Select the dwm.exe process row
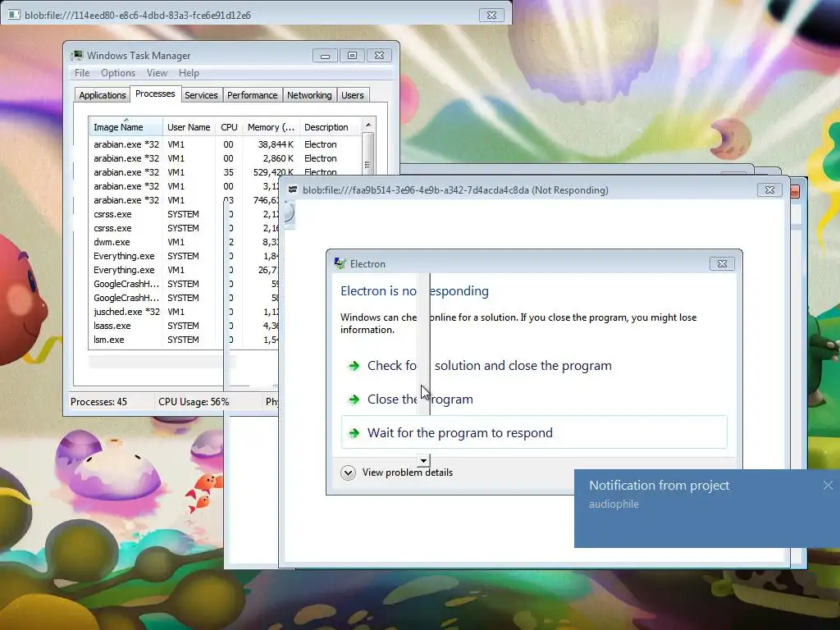This screenshot has height=630, width=840. click(183, 242)
